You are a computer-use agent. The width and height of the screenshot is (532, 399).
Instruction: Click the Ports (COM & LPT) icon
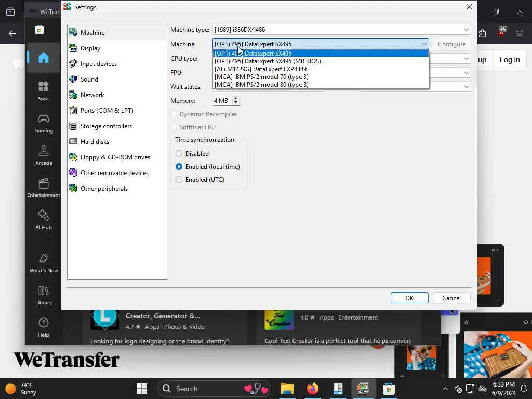tap(73, 110)
